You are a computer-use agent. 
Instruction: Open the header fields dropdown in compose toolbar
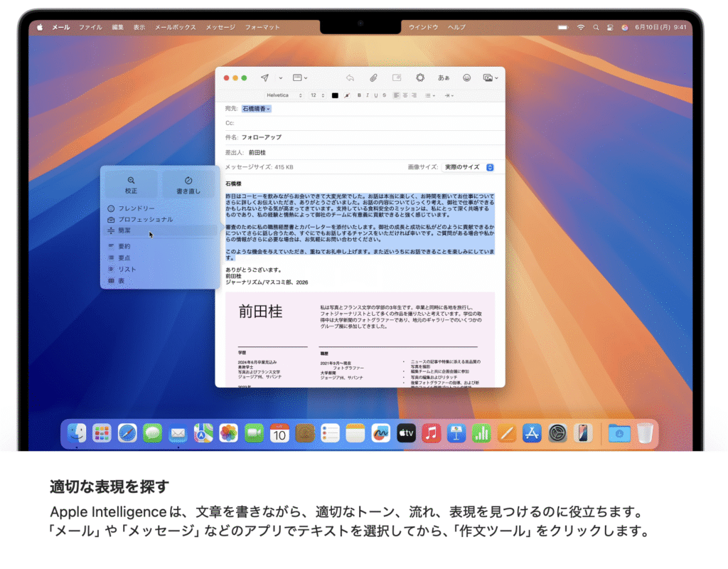click(299, 78)
